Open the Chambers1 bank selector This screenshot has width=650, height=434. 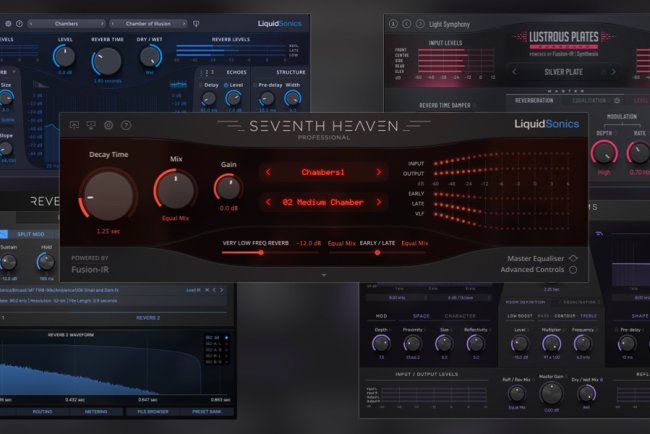coord(323,172)
